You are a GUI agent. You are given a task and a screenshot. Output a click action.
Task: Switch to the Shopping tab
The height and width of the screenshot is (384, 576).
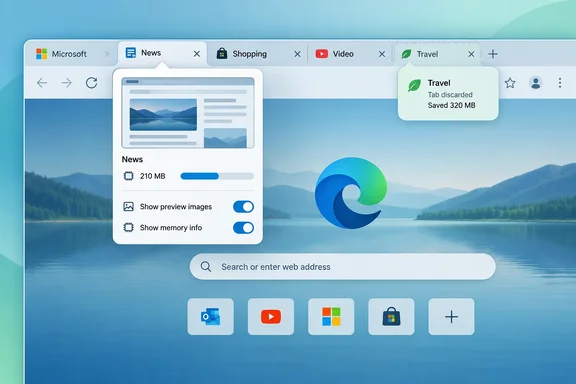tap(250, 54)
